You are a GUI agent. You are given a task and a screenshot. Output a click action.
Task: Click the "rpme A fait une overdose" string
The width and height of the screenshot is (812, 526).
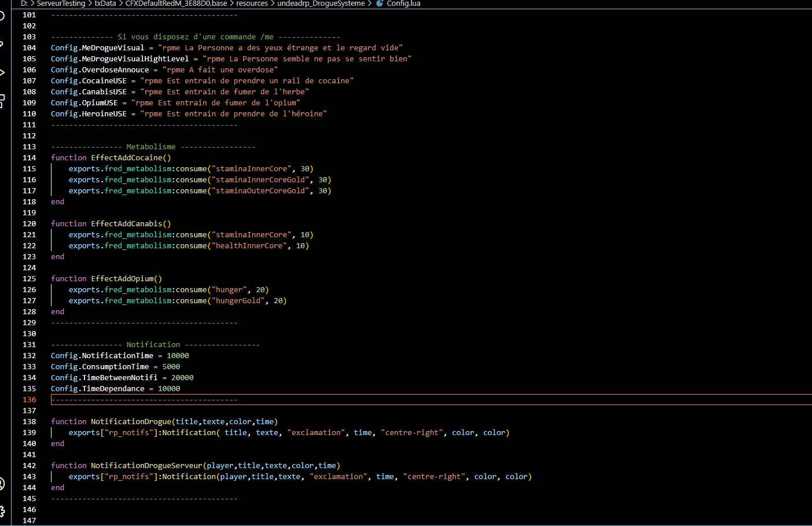(220, 70)
